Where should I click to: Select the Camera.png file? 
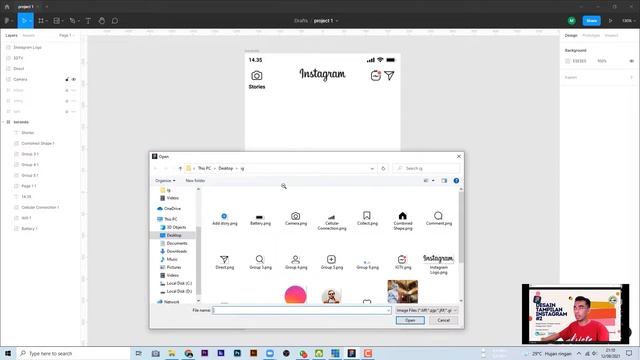pos(296,219)
